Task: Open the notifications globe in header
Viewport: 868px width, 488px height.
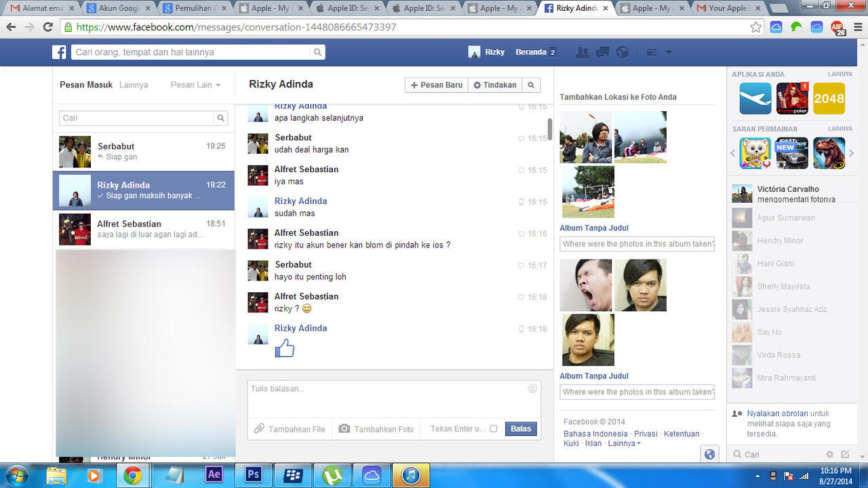Action: click(622, 52)
